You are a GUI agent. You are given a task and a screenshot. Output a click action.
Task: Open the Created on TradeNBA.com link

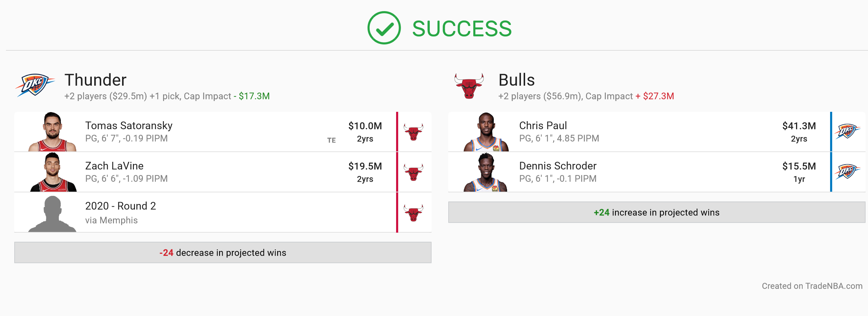pyautogui.click(x=812, y=286)
